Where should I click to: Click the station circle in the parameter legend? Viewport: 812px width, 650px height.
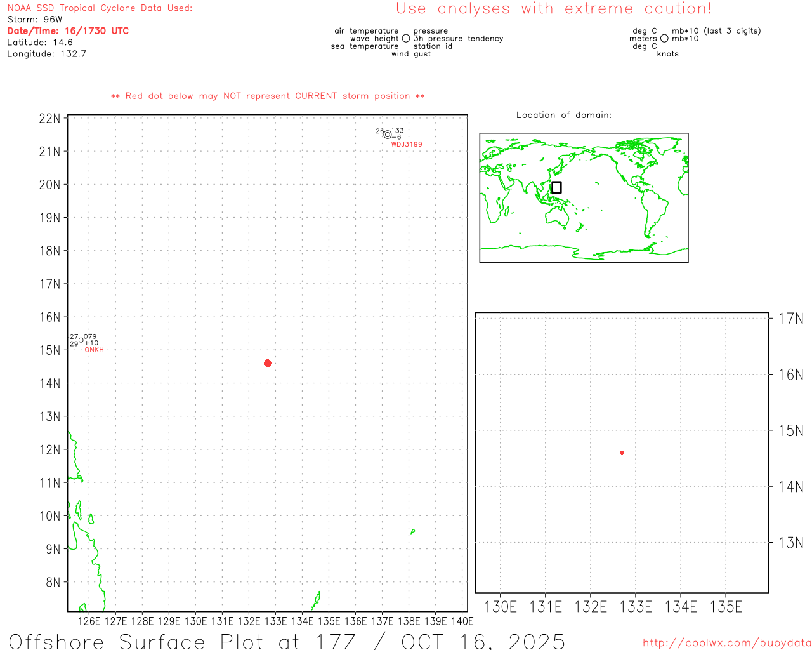[x=406, y=39]
